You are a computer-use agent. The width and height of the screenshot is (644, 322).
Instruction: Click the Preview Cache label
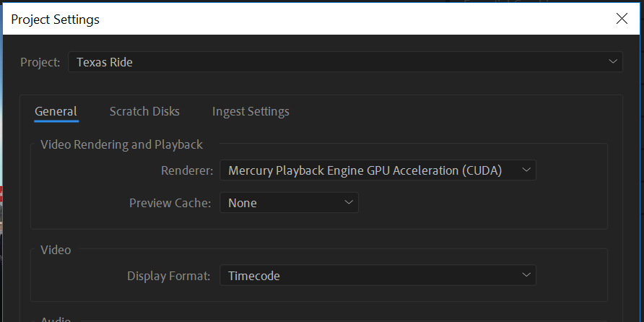[170, 203]
